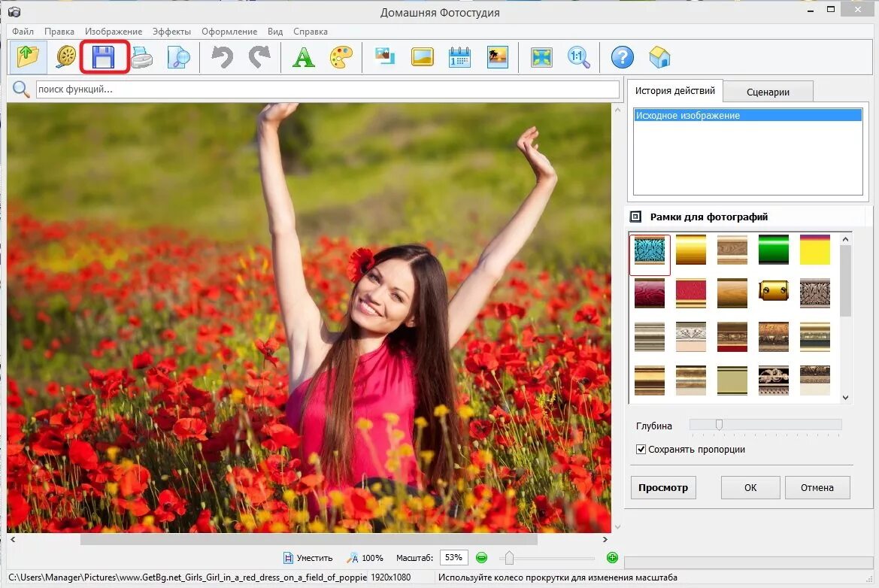Select Исходное изображение history entry
The width and height of the screenshot is (879, 588).
(748, 116)
